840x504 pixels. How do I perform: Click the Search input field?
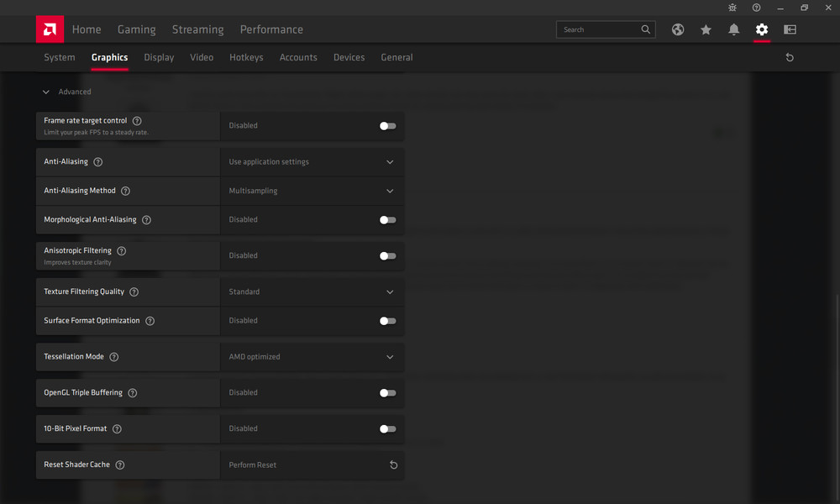(599, 29)
